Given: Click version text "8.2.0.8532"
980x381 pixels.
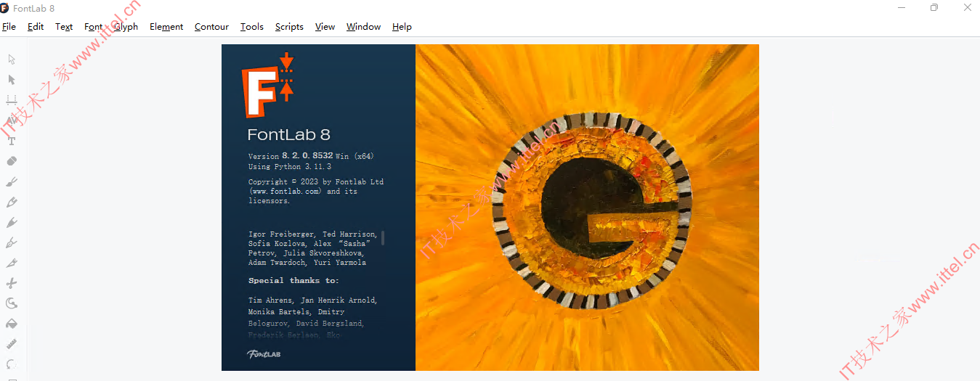Looking at the screenshot, I should coord(307,155).
